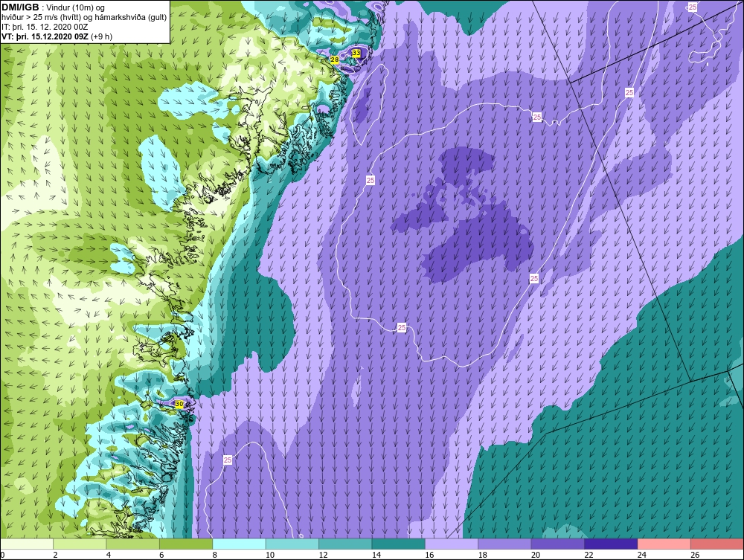Click the legend scale number 26
This screenshot has width=744, height=560.
tap(695, 555)
